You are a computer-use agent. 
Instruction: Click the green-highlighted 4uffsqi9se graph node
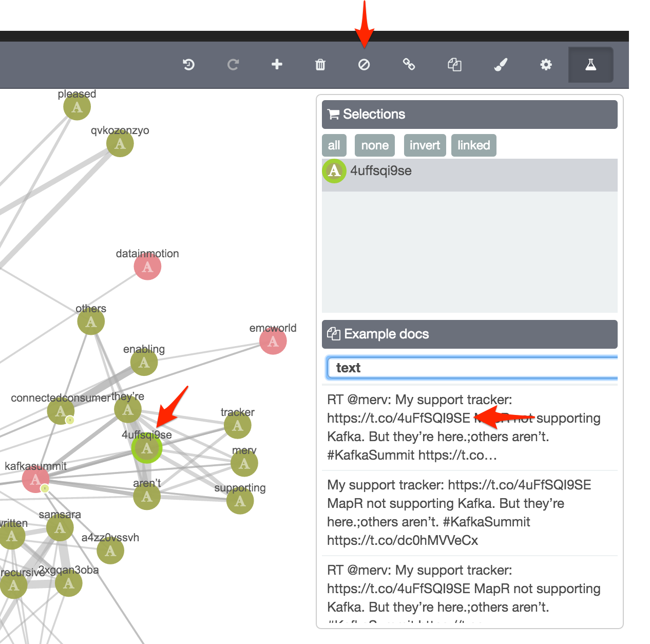[147, 448]
